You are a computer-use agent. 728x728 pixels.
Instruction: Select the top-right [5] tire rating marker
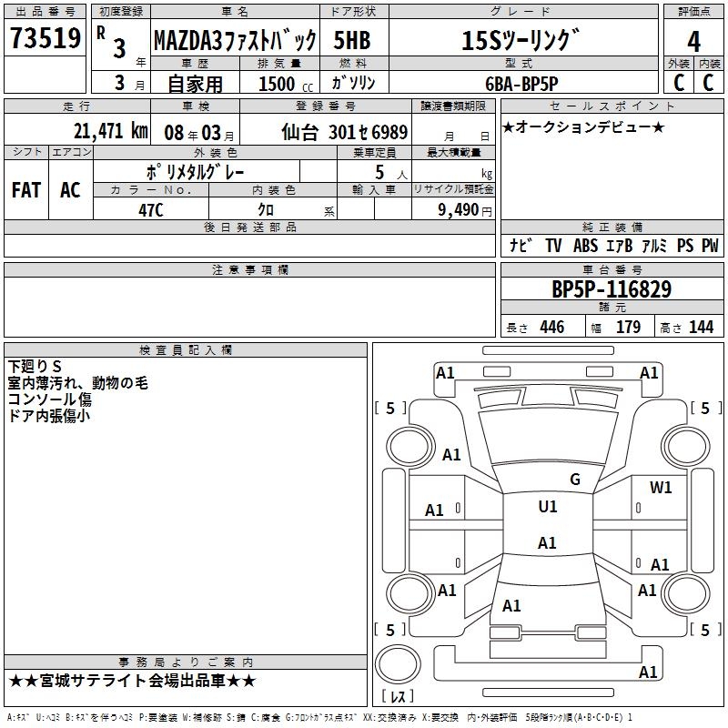[705, 409]
